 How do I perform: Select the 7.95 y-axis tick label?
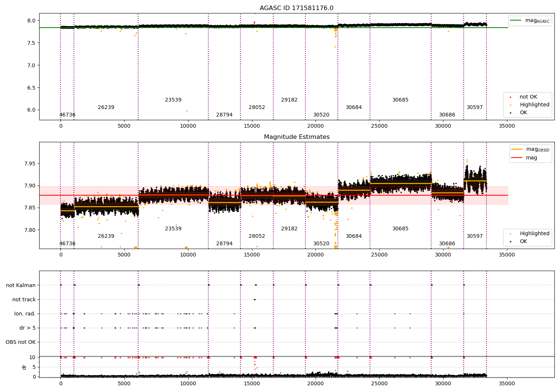(x=30, y=164)
